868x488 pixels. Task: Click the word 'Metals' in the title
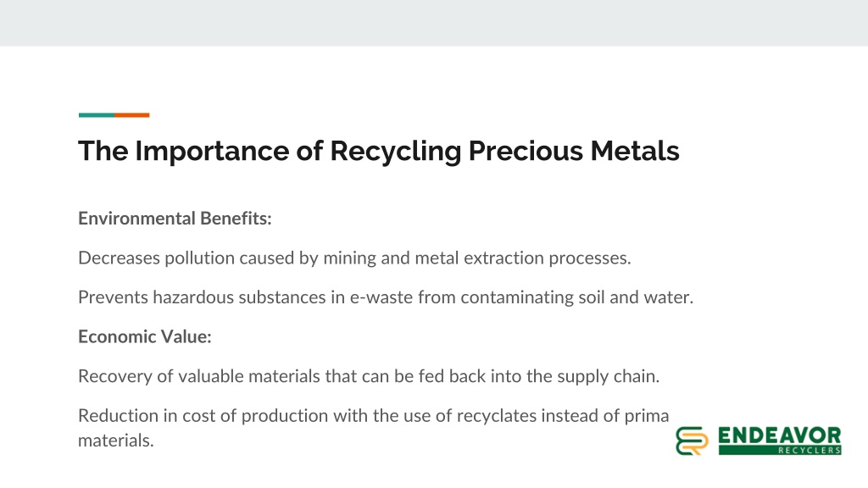[x=635, y=151]
